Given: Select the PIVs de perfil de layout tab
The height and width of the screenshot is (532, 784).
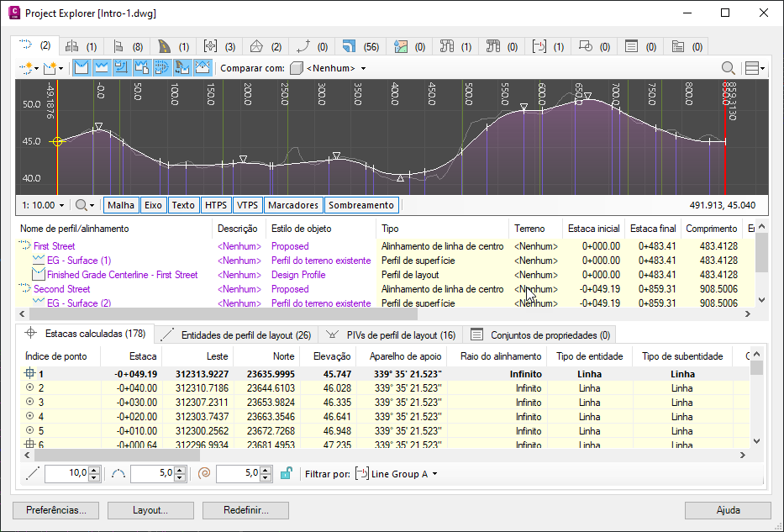Looking at the screenshot, I should tap(392, 334).
